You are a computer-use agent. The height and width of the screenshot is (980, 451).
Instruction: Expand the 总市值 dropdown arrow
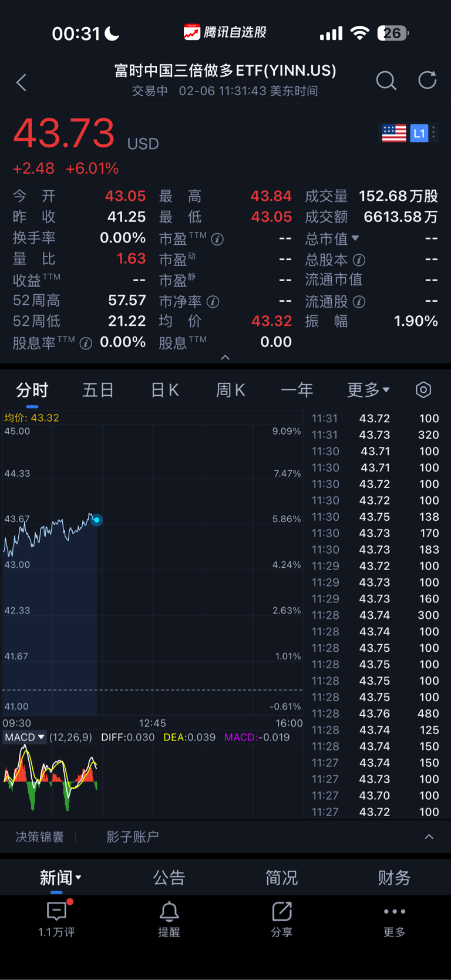355,238
